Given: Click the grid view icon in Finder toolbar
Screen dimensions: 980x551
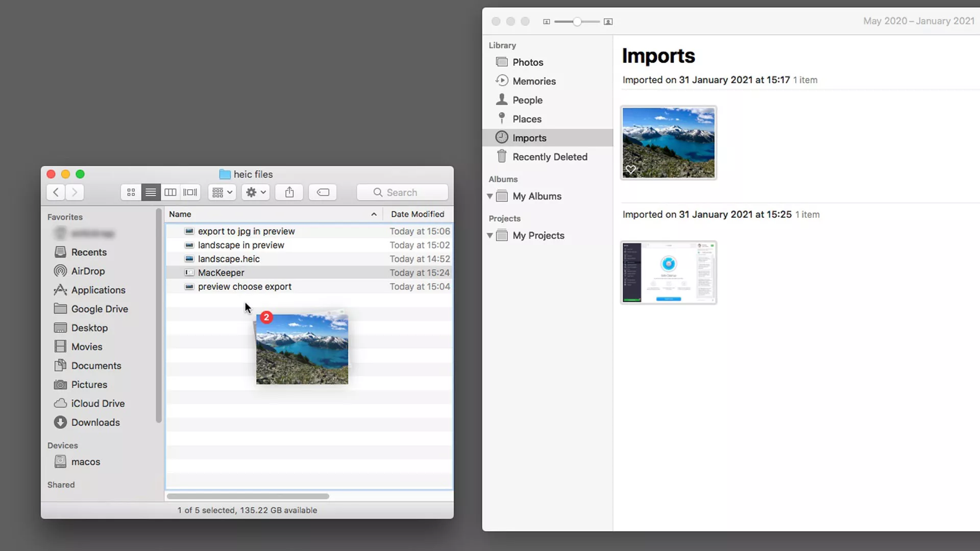Looking at the screenshot, I should [x=131, y=192].
